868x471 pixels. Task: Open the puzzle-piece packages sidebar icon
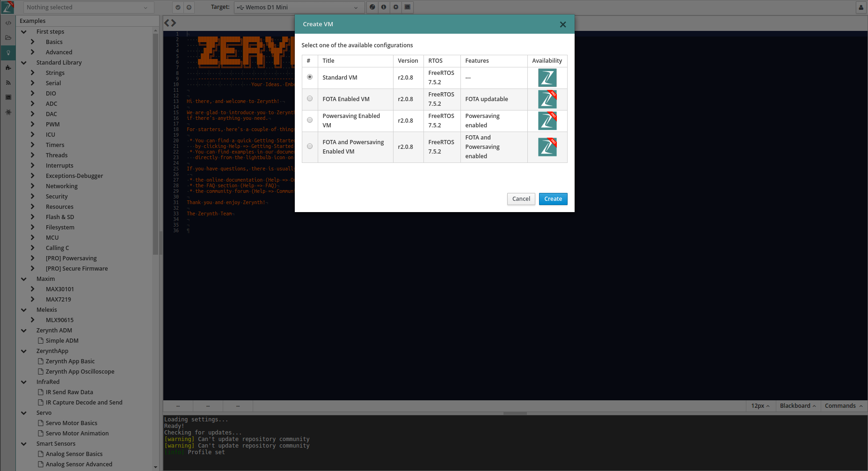8,67
